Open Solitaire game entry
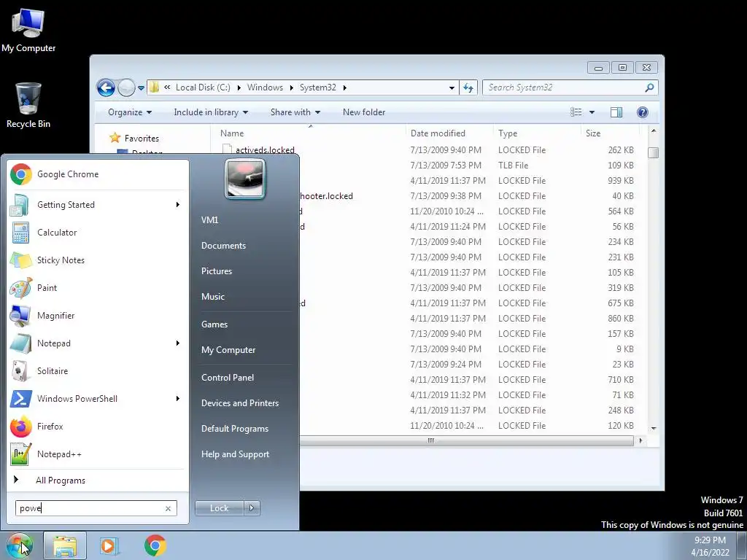 click(97, 371)
